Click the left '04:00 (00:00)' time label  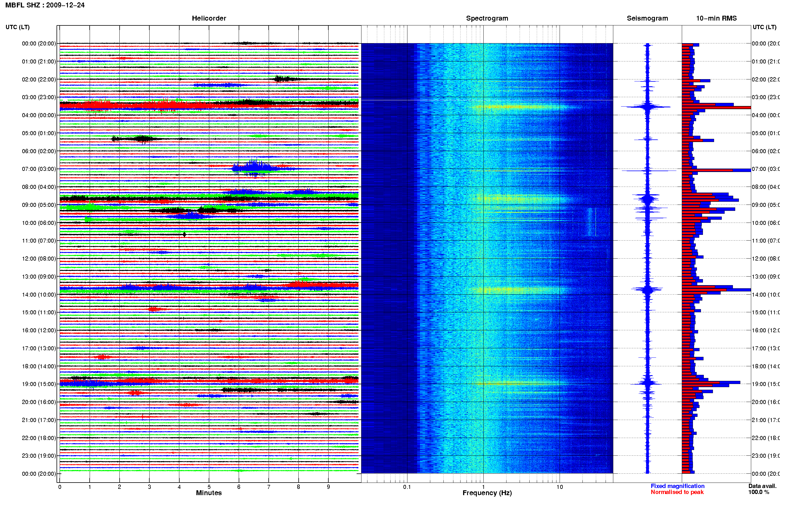[x=39, y=115]
